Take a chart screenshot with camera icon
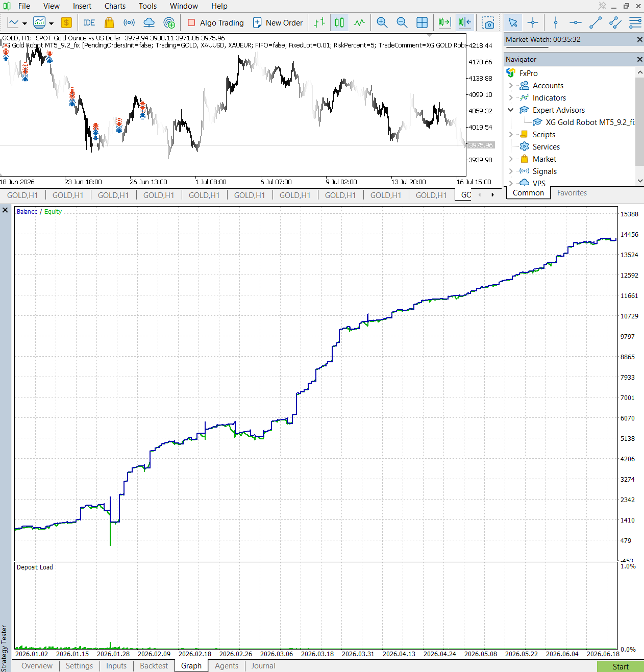 click(488, 22)
